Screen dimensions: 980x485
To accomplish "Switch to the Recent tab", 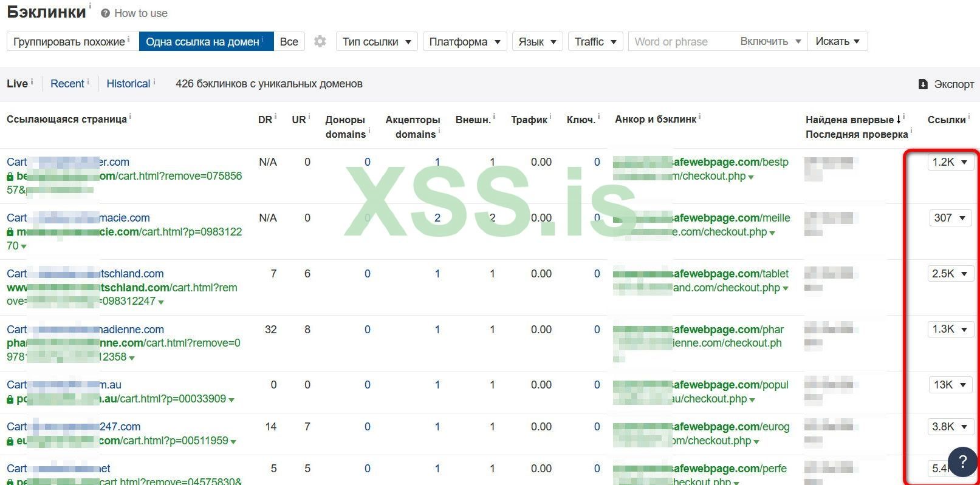I will tap(67, 84).
